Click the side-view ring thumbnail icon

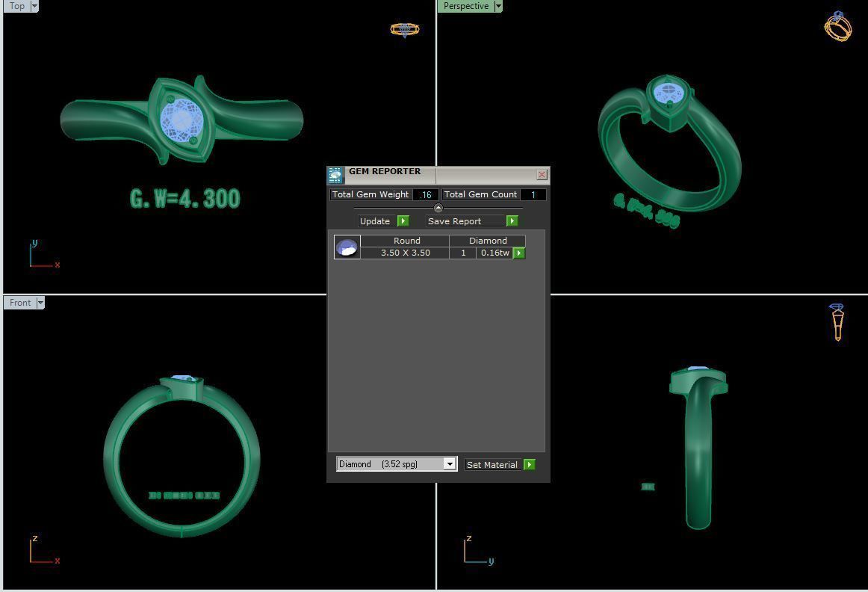pyautogui.click(x=837, y=321)
